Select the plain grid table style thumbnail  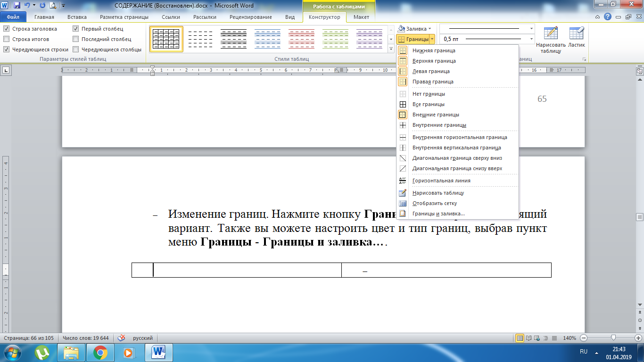coord(166,39)
